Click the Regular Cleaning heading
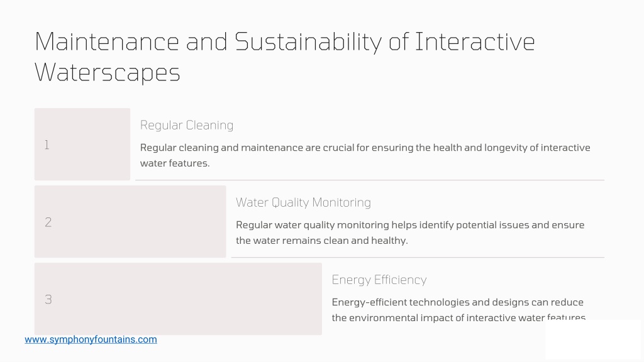The image size is (644, 362). pyautogui.click(x=187, y=125)
